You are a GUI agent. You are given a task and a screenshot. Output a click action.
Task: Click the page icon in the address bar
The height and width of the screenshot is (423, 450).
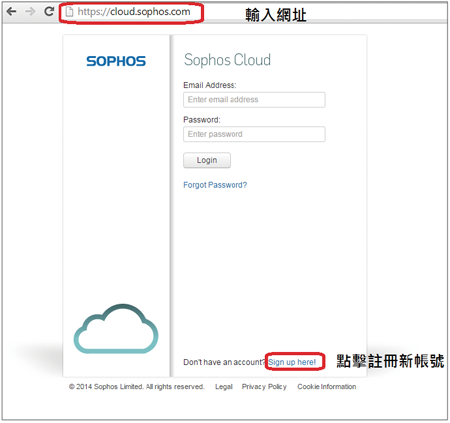tap(69, 12)
